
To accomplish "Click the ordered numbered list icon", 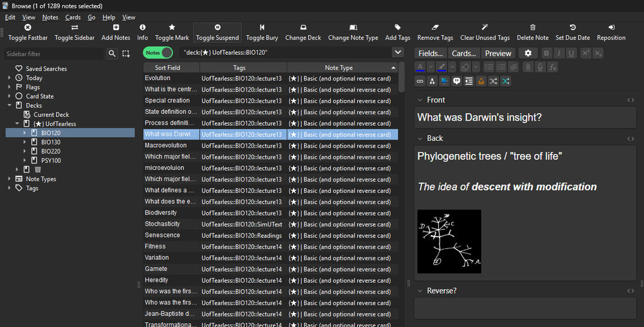I will [501, 67].
